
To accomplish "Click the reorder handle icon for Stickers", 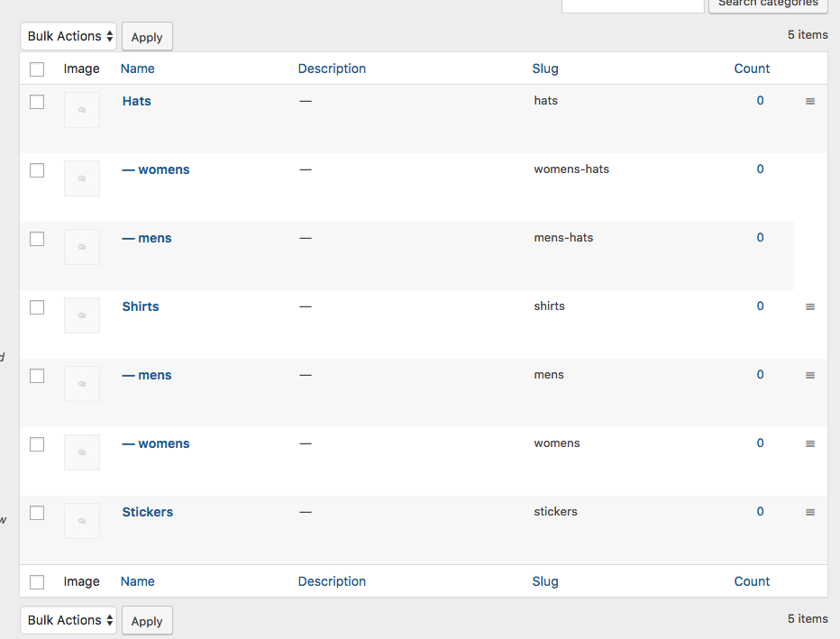I will pos(809,512).
